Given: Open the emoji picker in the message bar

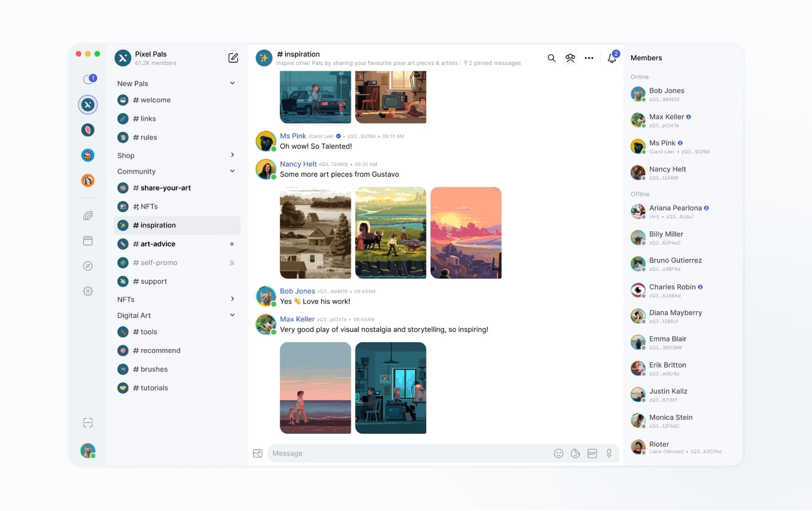Looking at the screenshot, I should tap(558, 453).
